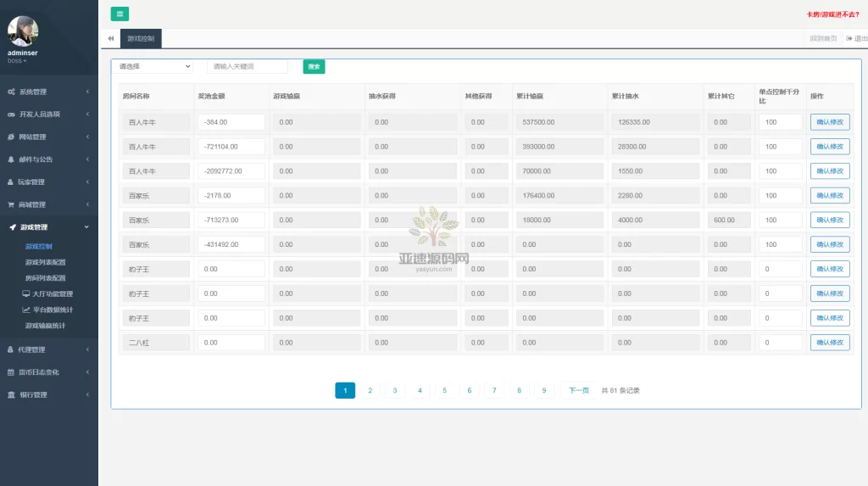Click the bank icon beside 银行管理

(11, 394)
